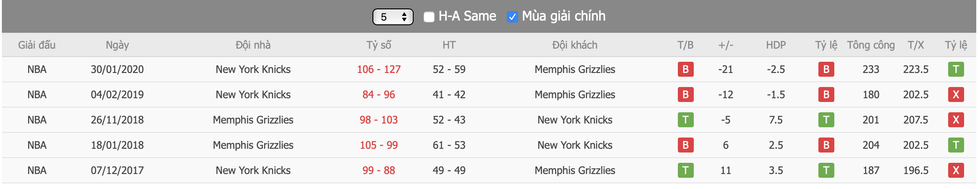Click the 98 - 103 score link
Screen dimensions: 980x189
coord(379,120)
